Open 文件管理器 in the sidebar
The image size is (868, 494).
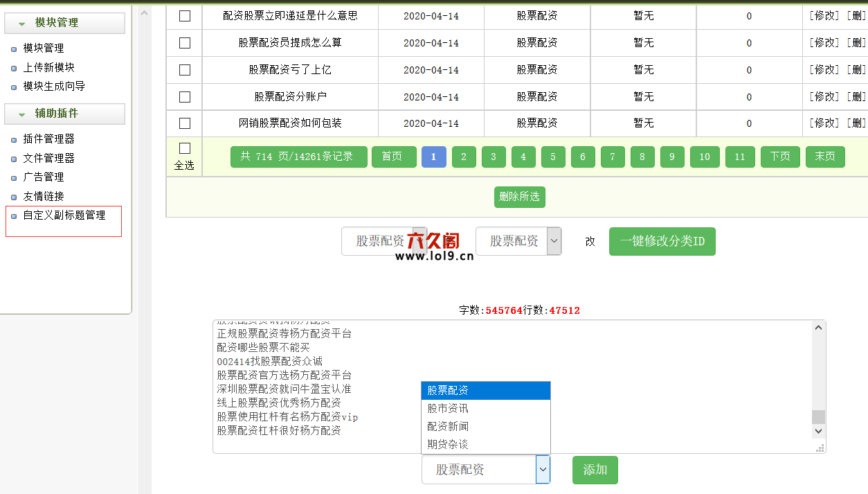48,159
